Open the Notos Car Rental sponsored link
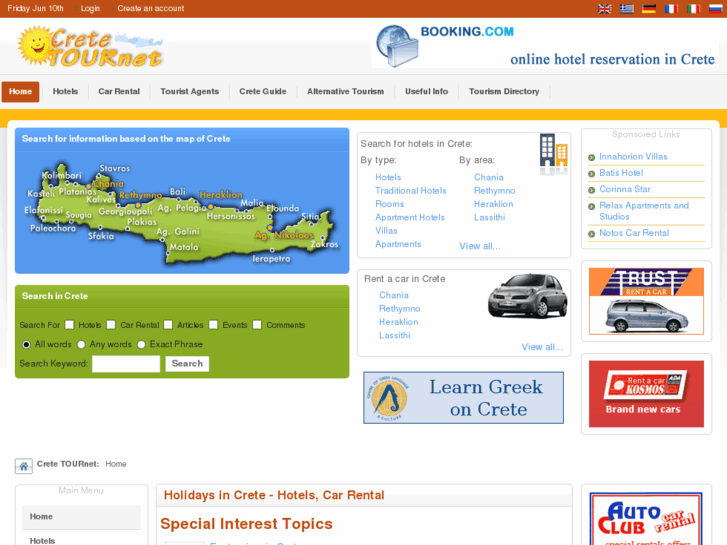Screen dimensions: 727x545 634,233
